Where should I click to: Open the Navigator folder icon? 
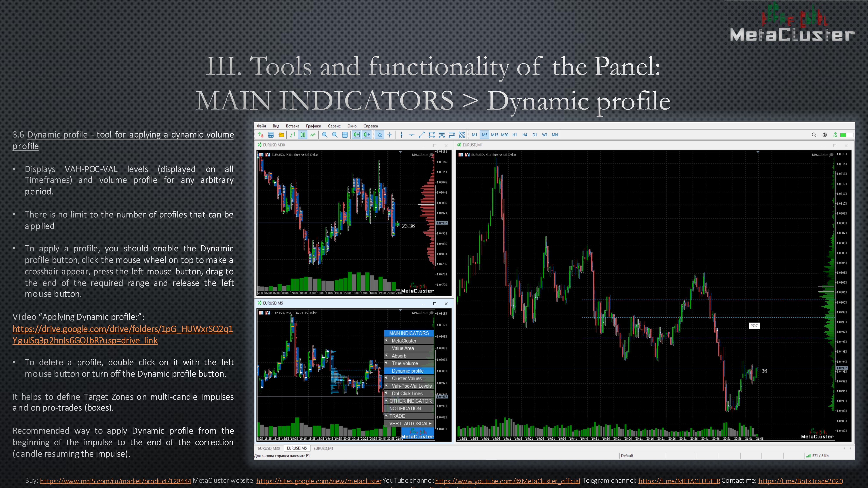281,135
